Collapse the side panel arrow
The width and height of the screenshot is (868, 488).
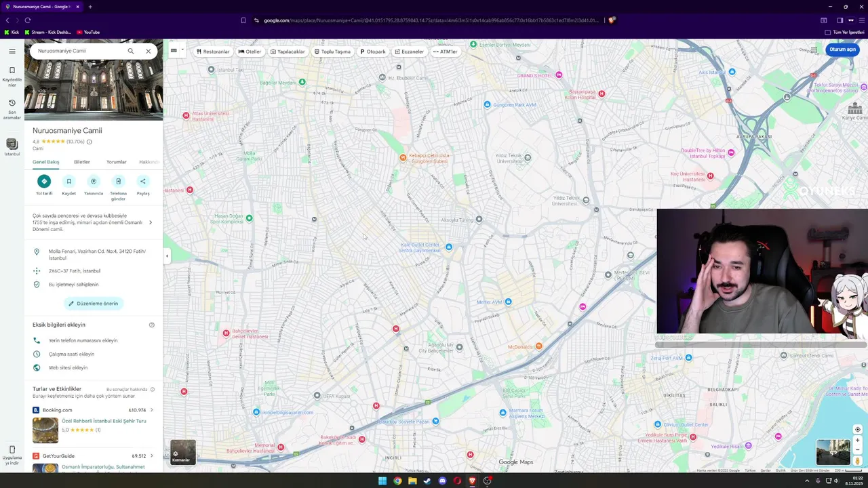coord(167,256)
